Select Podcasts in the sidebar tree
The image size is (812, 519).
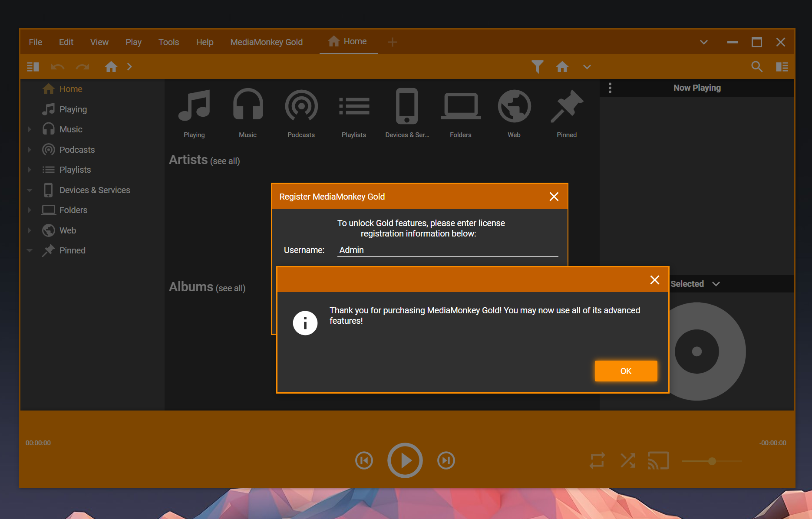[77, 150]
